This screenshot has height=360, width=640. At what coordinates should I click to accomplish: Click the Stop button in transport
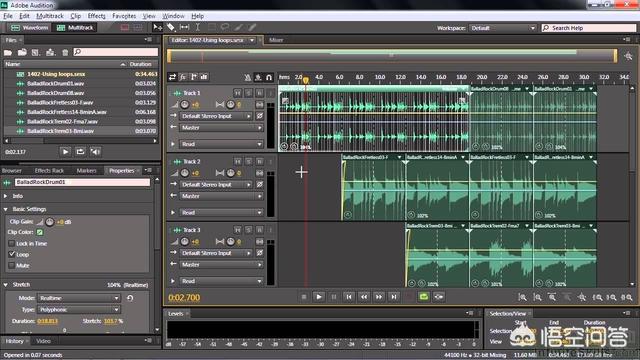tap(304, 297)
